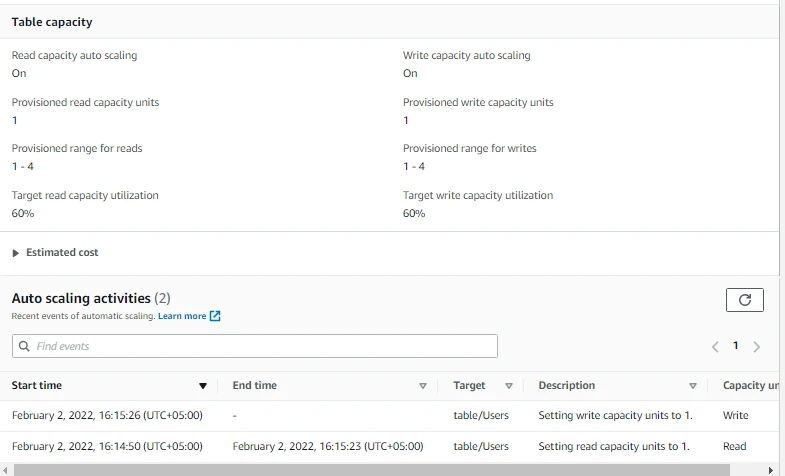
Task: Open the Learn more link
Action: [181, 316]
